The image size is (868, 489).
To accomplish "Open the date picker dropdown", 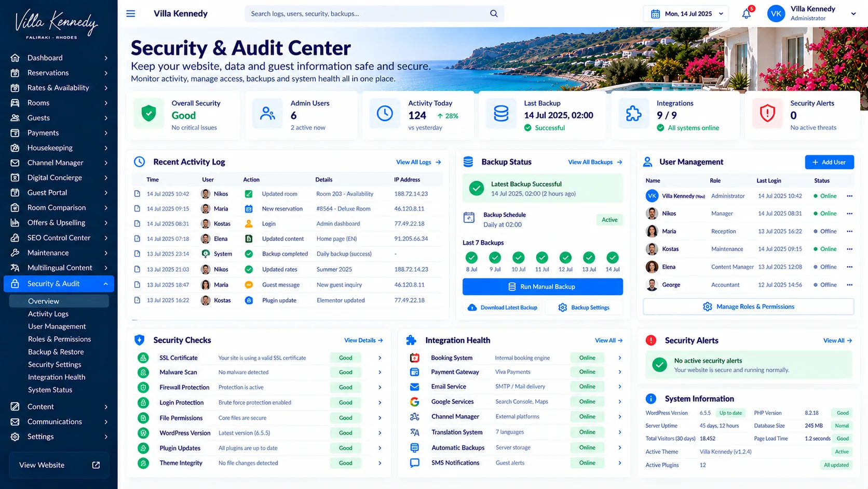I will (x=686, y=14).
